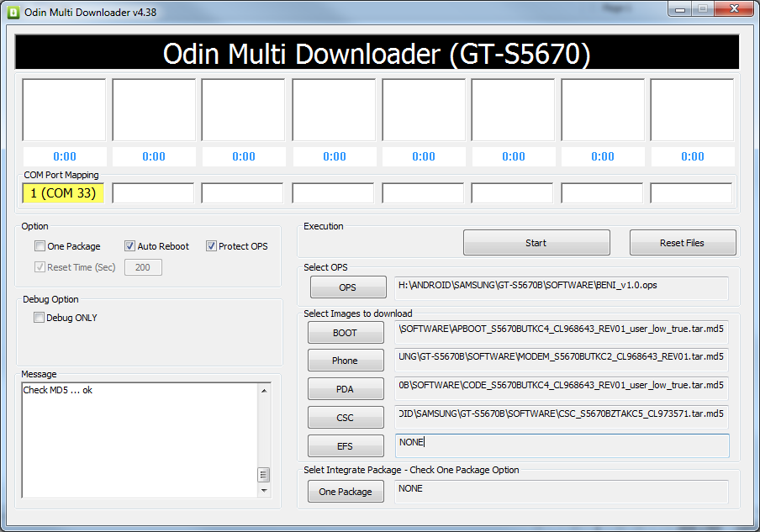Image resolution: width=760 pixels, height=532 pixels.
Task: Click the OPS path field with BENI_v1.0.ops
Action: [562, 287]
